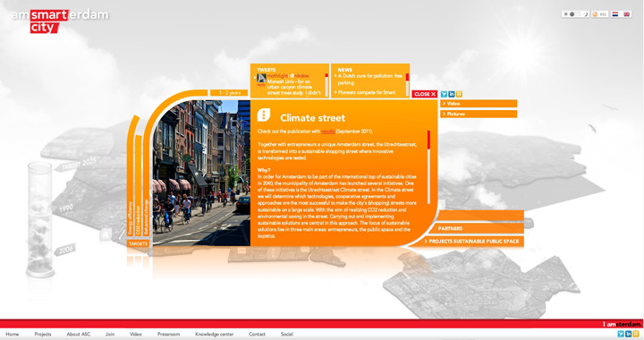Click the Utrechtsestraat street photo

[x=201, y=173]
